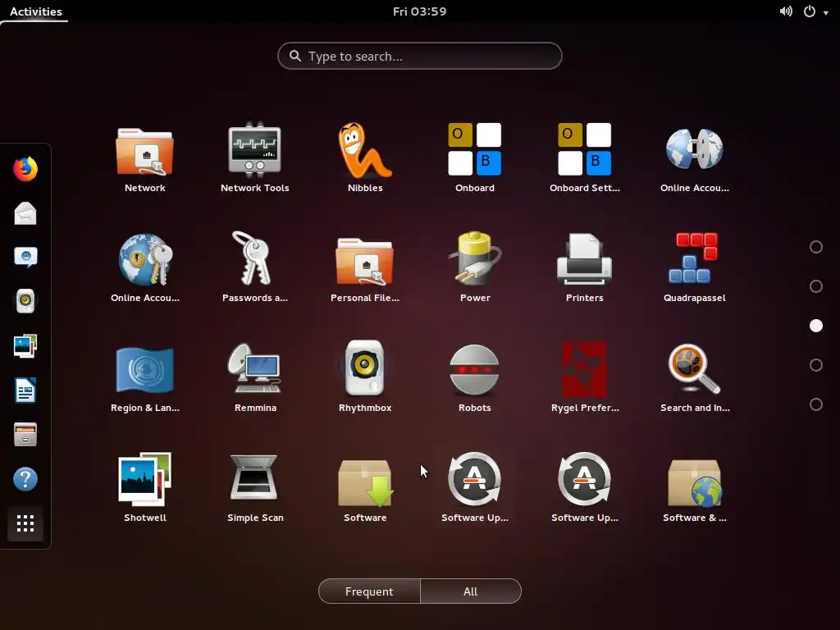Go to the second app page dot
The height and width of the screenshot is (630, 840).
(816, 286)
